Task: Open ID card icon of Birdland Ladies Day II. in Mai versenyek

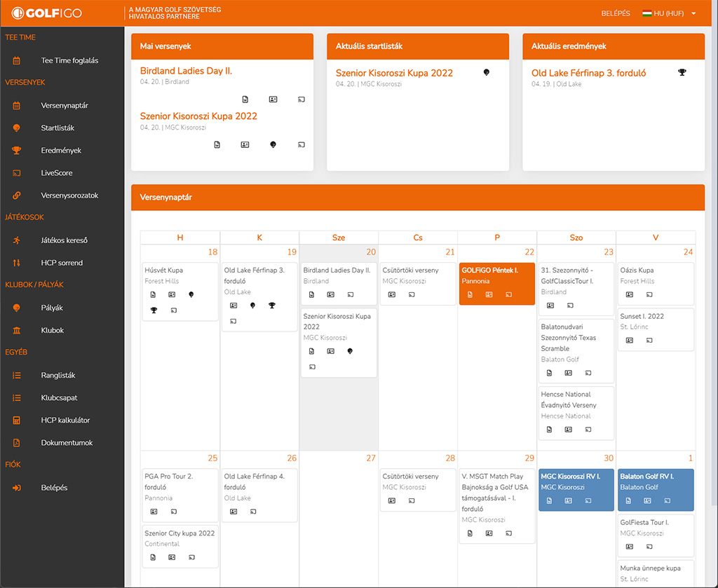Action: click(x=273, y=100)
